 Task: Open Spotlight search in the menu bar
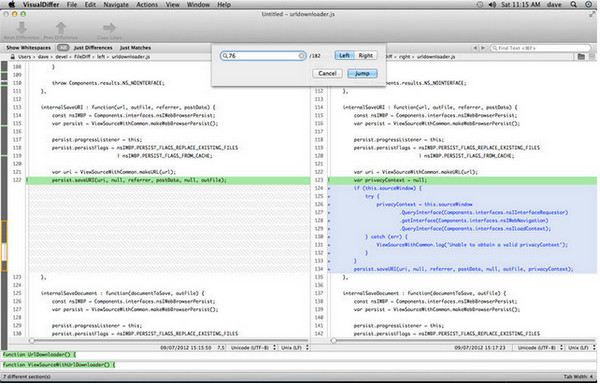click(x=573, y=5)
